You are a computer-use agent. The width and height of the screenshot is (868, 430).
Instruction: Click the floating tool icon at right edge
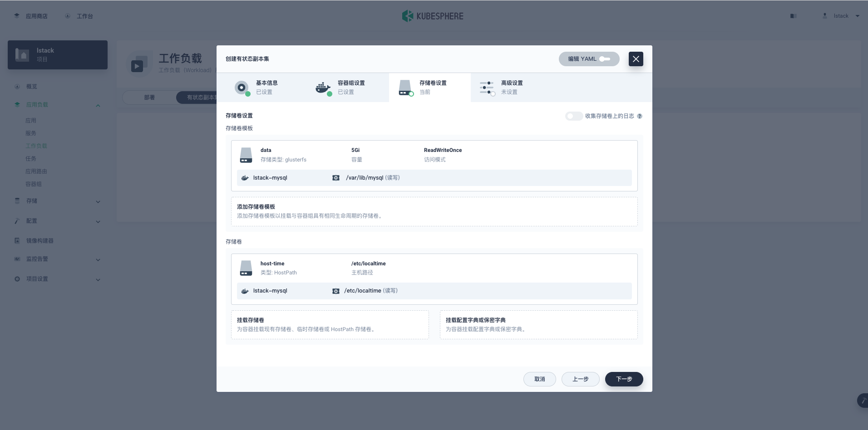(x=863, y=401)
